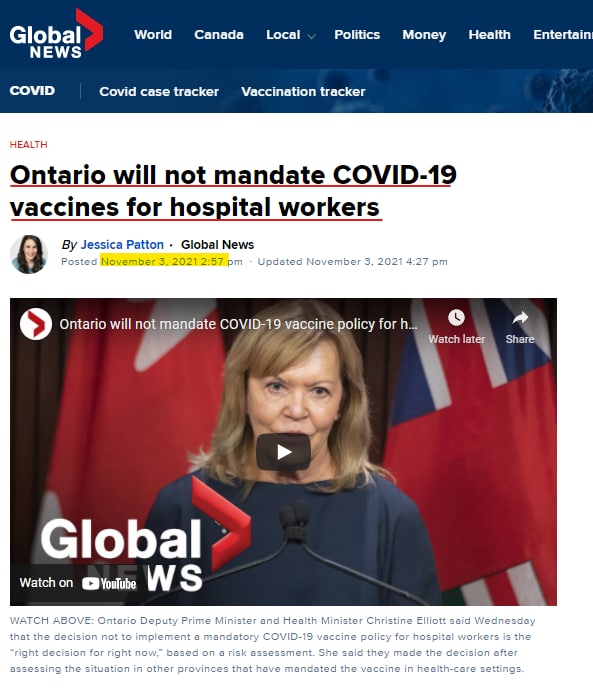
Task: Play the embedded YouTube video
Action: [283, 452]
